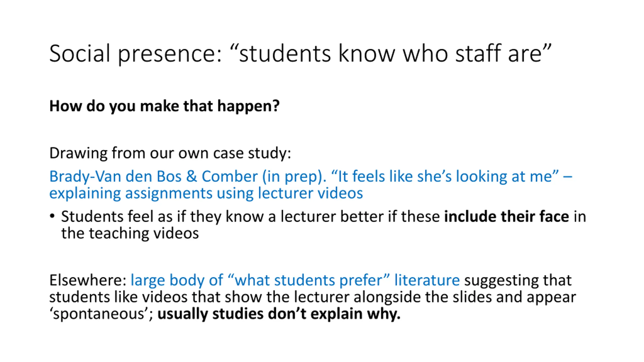
Task: Follow the "what students prefer" literature link
Action: coord(295,280)
